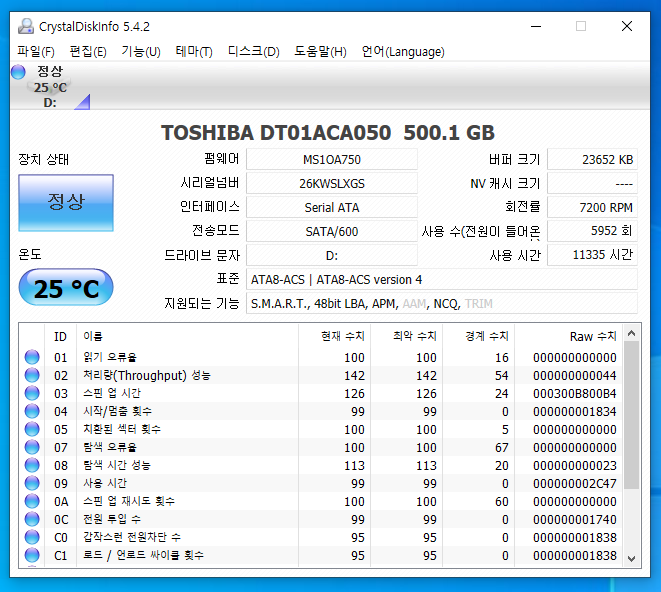
Task: Select the row name 갑작스런 전원차단 수
Action: coord(132,537)
